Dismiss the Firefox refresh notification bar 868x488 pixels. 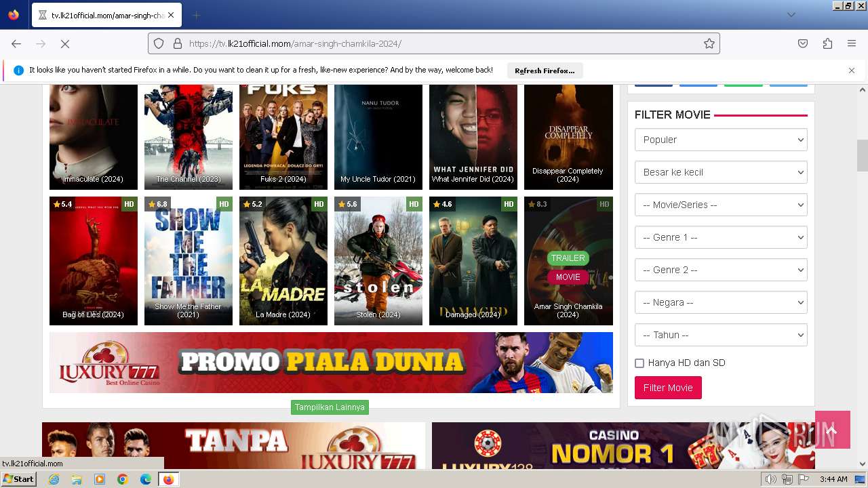[852, 70]
